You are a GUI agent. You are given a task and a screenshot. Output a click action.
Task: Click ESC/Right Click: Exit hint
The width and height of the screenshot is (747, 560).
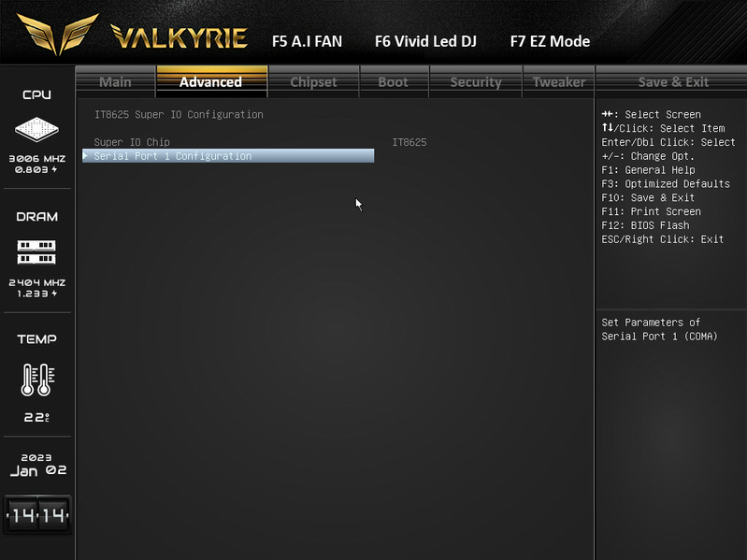[x=662, y=239]
